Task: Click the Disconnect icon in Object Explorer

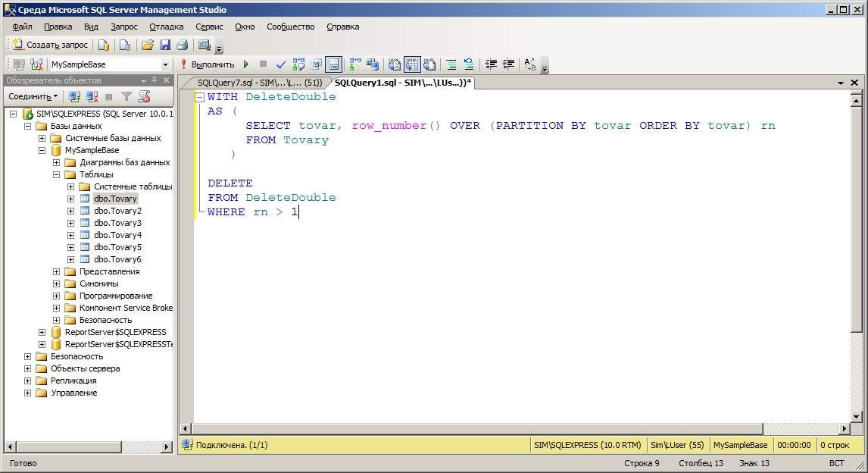Action: click(92, 97)
